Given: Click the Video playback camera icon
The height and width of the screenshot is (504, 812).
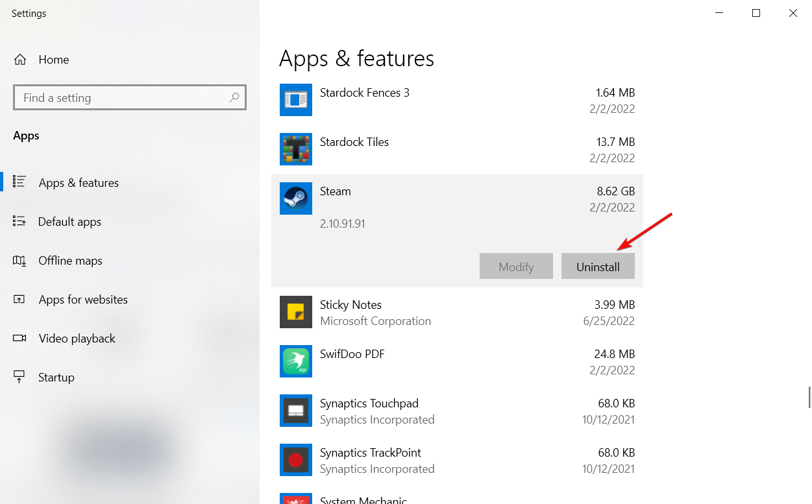Looking at the screenshot, I should [19, 338].
